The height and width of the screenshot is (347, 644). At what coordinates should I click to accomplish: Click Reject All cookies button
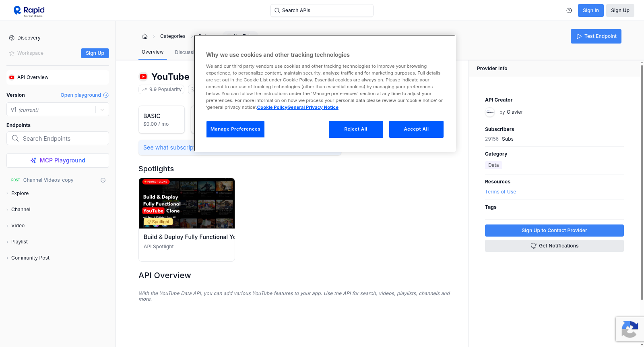click(x=356, y=129)
